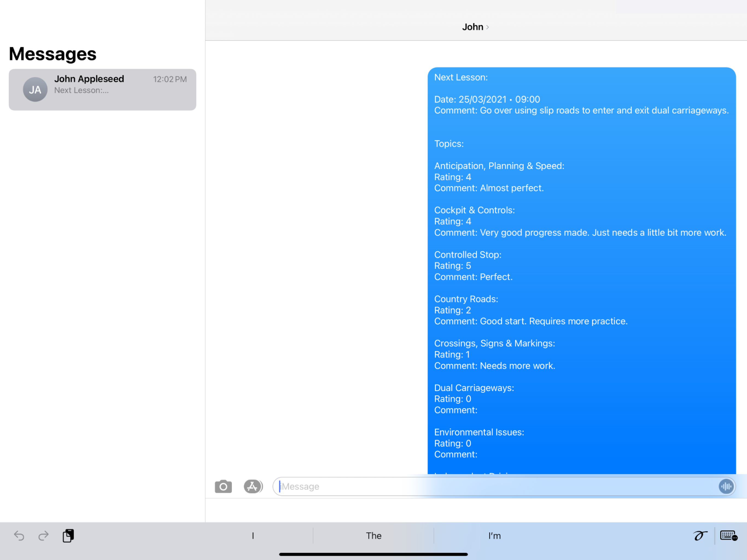Image resolution: width=747 pixels, height=560 pixels.
Task: Tap the redo arrow icon
Action: click(43, 536)
